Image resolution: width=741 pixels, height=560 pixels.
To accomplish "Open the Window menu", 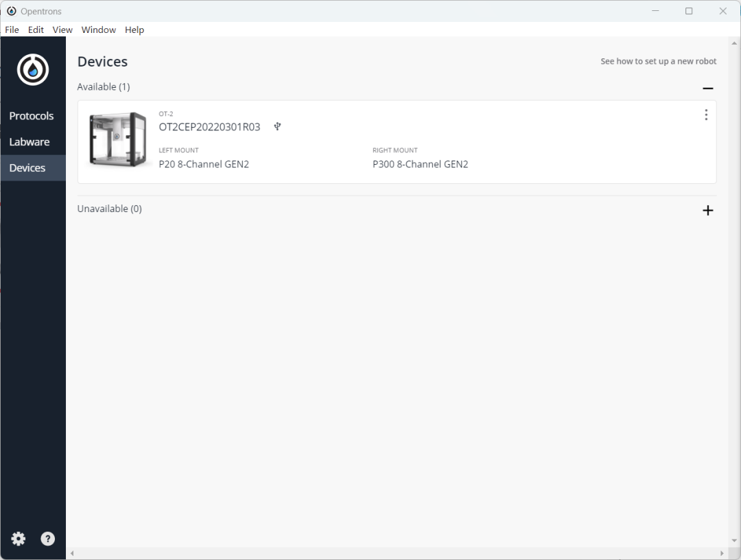I will point(99,30).
